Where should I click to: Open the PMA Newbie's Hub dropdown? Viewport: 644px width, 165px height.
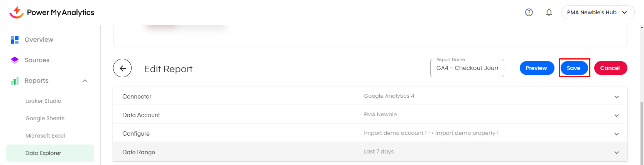[x=598, y=12]
